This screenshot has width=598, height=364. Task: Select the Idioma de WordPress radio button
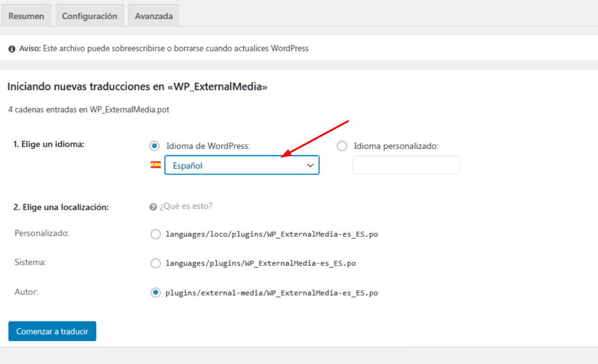(155, 146)
